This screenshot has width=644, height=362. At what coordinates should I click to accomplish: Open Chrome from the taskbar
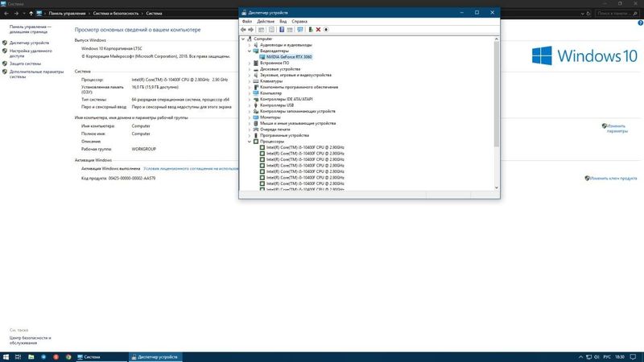68,357
